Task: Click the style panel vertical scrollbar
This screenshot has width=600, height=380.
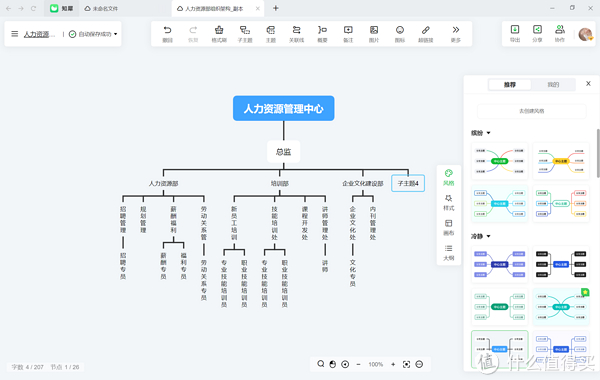Action: click(598, 153)
